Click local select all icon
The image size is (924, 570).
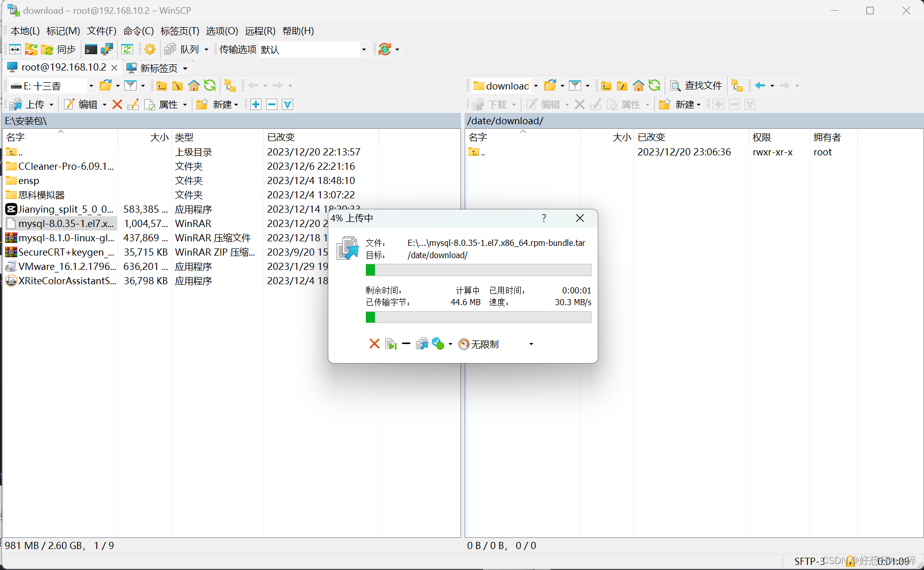288,104
